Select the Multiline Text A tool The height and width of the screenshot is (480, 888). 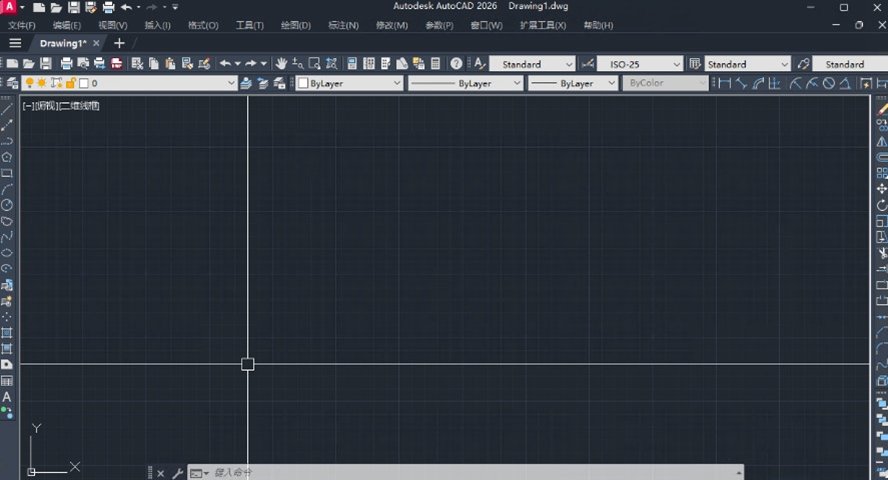[x=7, y=397]
